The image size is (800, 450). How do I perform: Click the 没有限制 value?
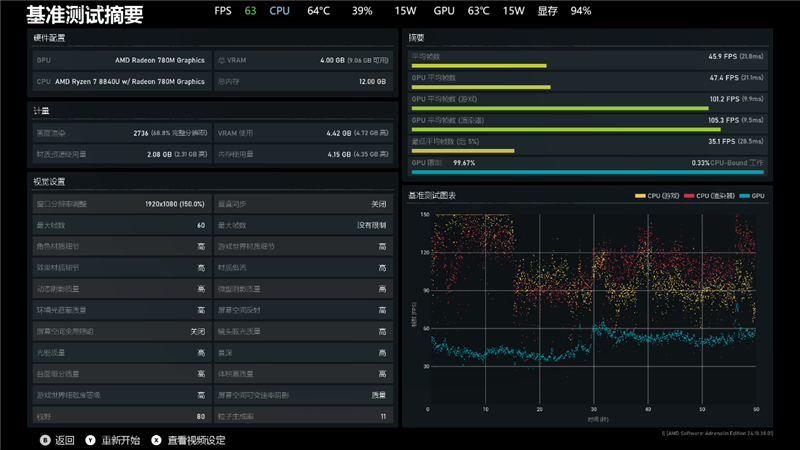pos(371,225)
